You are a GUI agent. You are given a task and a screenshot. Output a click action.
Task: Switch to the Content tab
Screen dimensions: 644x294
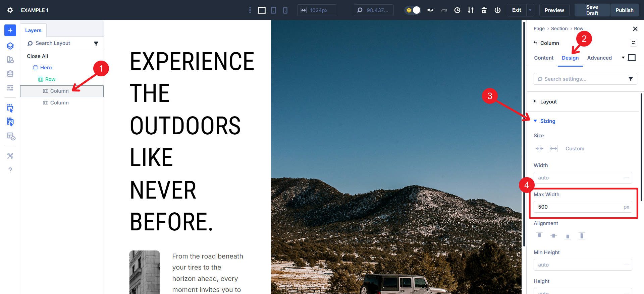point(543,58)
